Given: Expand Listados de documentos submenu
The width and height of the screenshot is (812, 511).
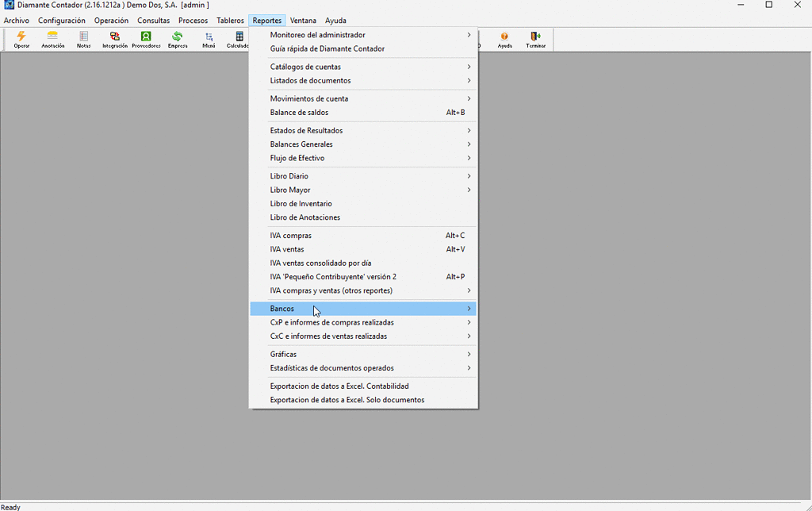Looking at the screenshot, I should (363, 80).
